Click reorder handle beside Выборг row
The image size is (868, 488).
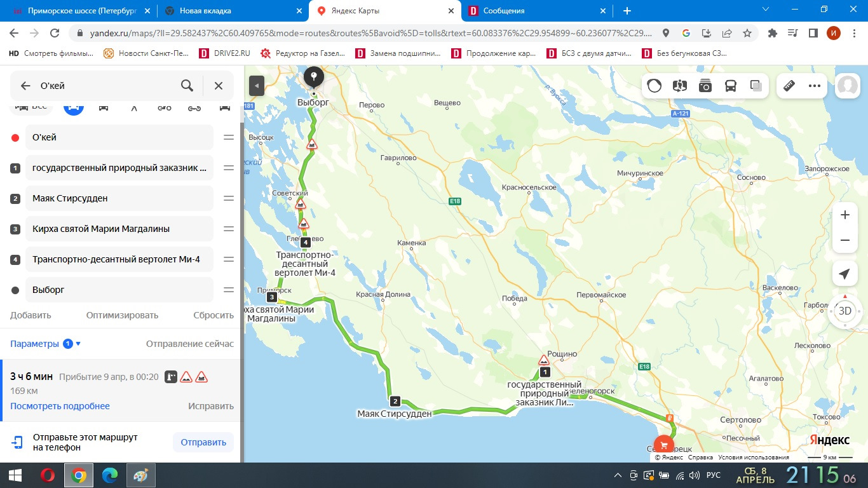229,290
